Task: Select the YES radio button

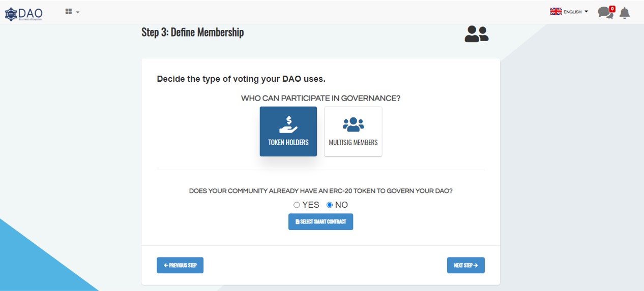Action: point(297,205)
